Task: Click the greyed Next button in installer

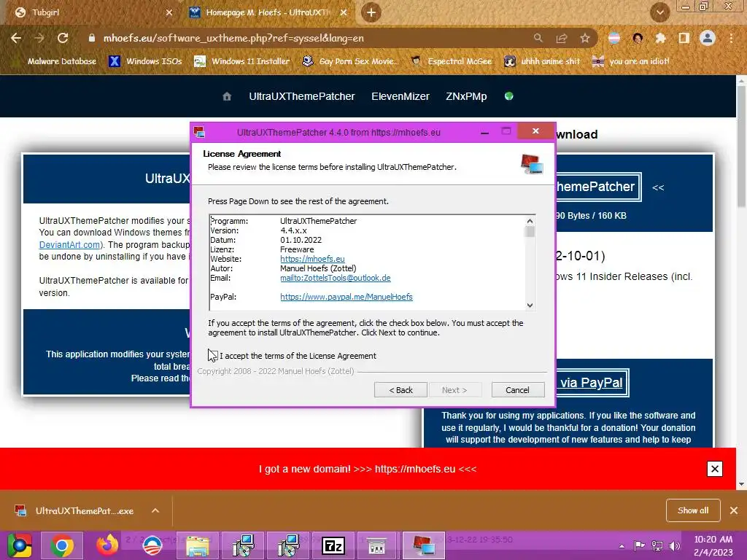Action: pos(454,390)
